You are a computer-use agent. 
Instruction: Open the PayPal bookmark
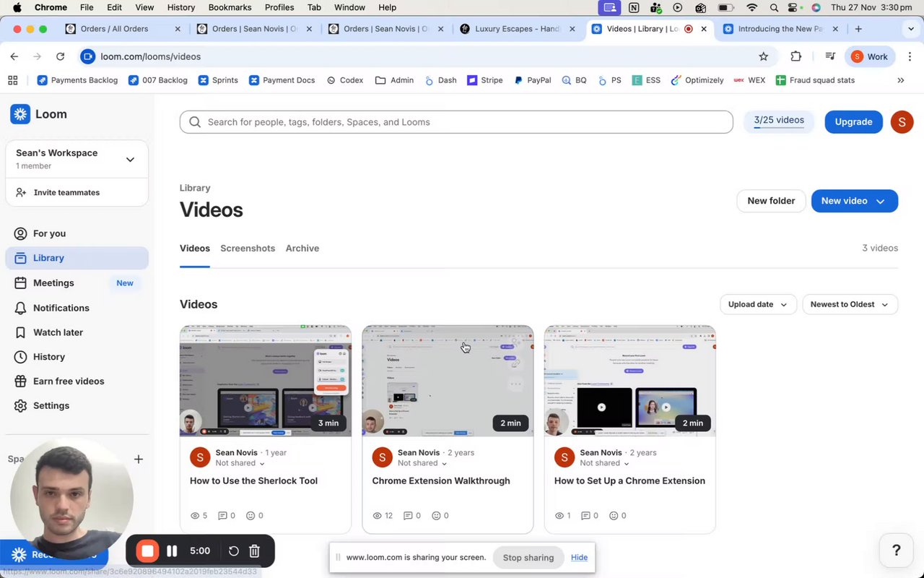533,80
